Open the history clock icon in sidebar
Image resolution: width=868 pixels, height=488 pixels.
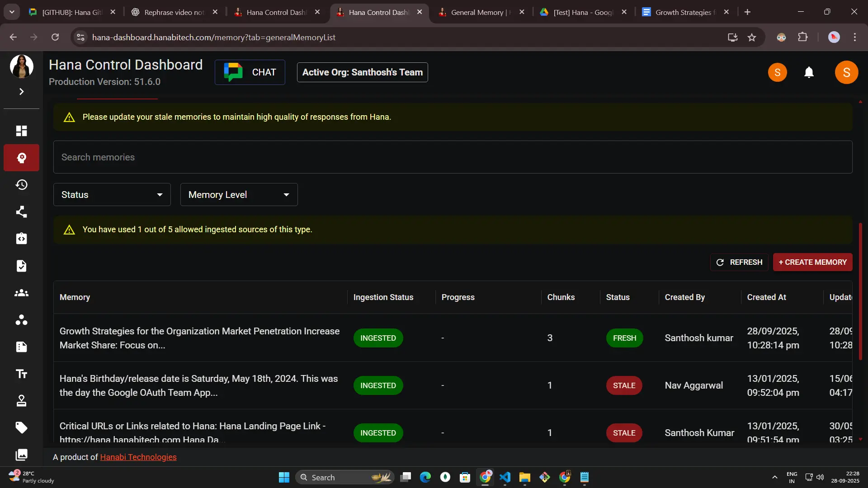[x=21, y=185]
